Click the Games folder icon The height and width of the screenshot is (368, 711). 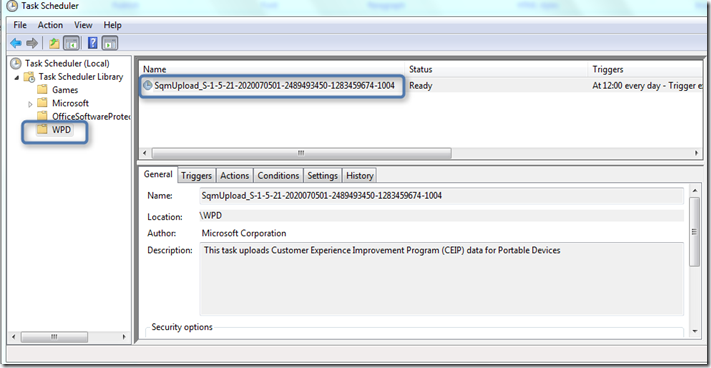(42, 90)
